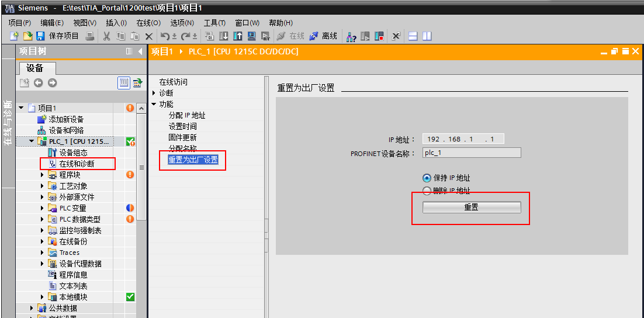
Task: Download to device toolbar icon
Action: click(223, 36)
